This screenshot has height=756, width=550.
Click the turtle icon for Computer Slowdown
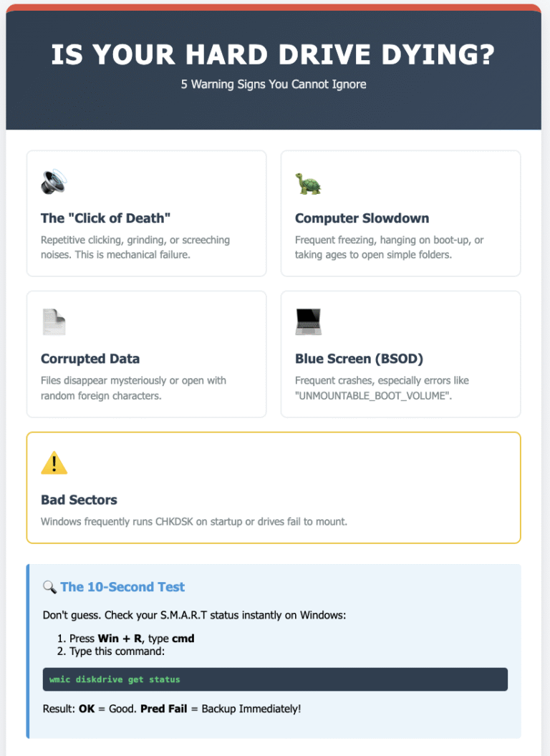(308, 183)
